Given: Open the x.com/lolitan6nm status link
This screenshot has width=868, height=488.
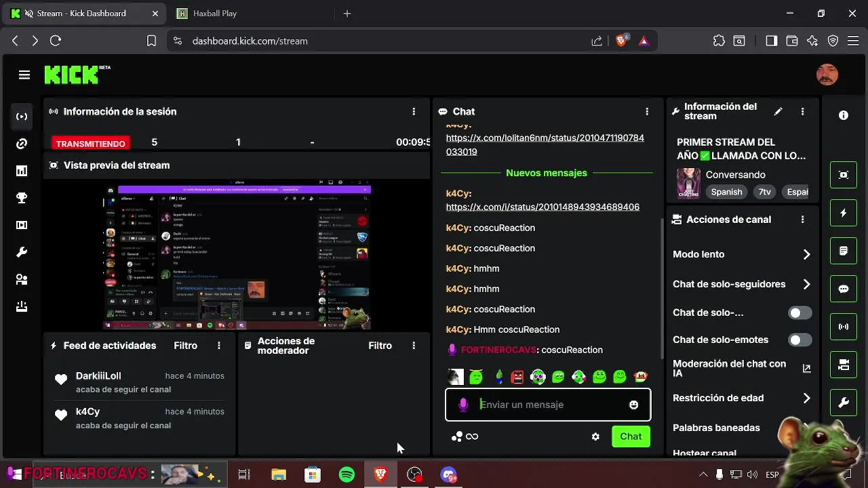Looking at the screenshot, I should (x=545, y=145).
